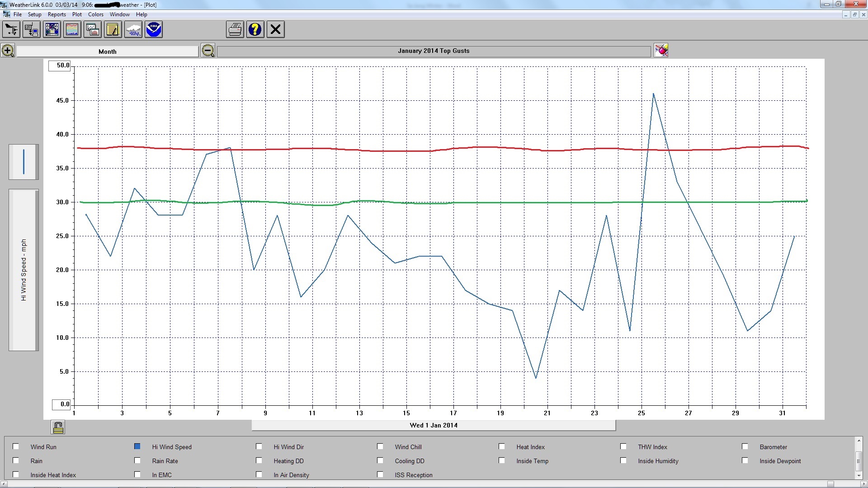
Task: Open help with the question mark icon
Action: (x=255, y=30)
